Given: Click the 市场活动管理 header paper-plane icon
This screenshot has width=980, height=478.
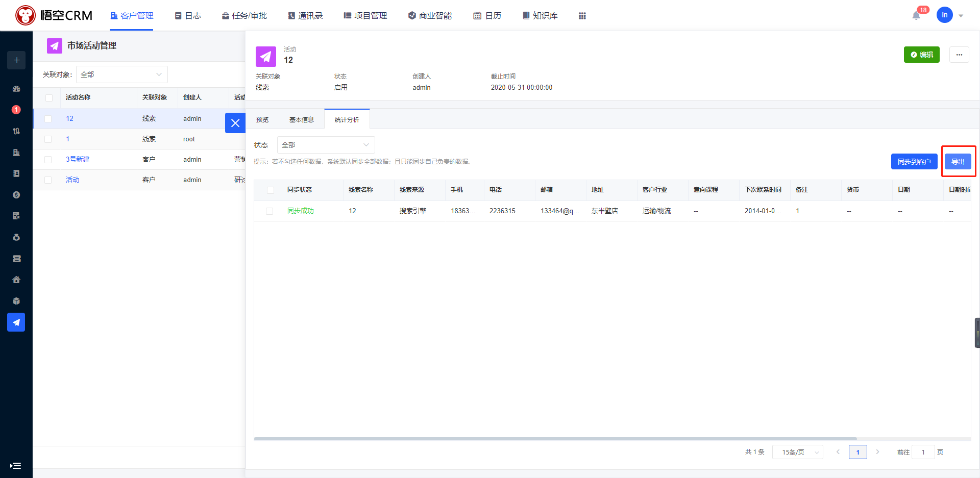Looking at the screenshot, I should [55, 46].
